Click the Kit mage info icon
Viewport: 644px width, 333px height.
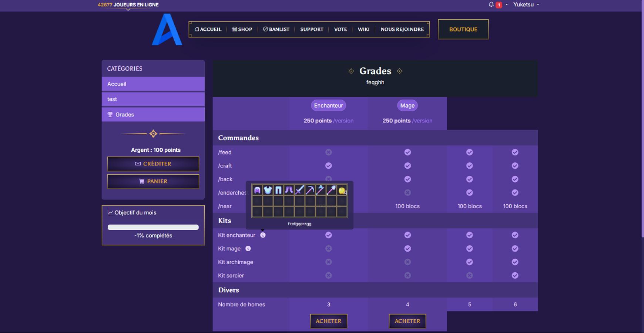tap(248, 249)
